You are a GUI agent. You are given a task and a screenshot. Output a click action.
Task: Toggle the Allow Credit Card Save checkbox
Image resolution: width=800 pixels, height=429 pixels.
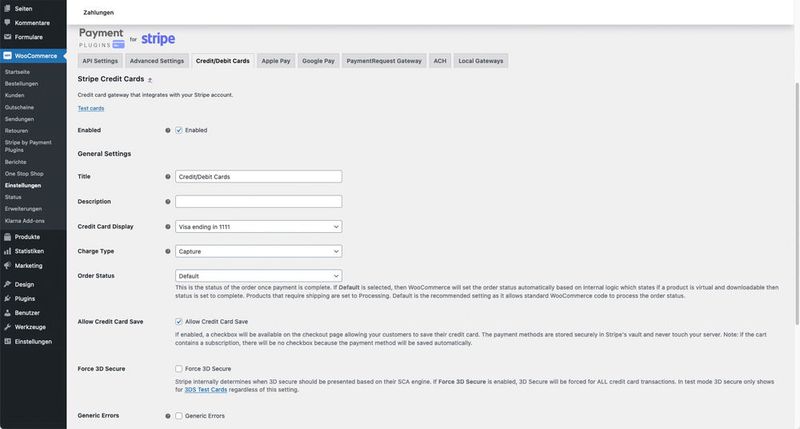click(x=179, y=321)
